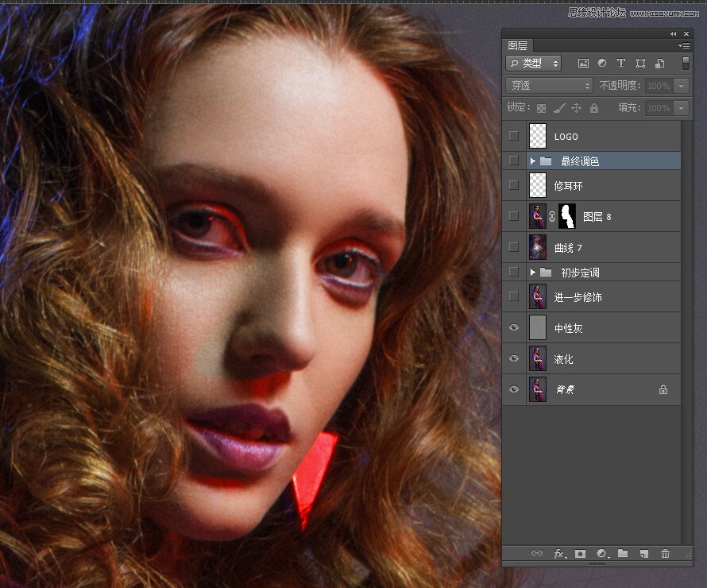This screenshot has width=707, height=588.
Task: Click the type layer filter icon
Action: click(x=621, y=64)
